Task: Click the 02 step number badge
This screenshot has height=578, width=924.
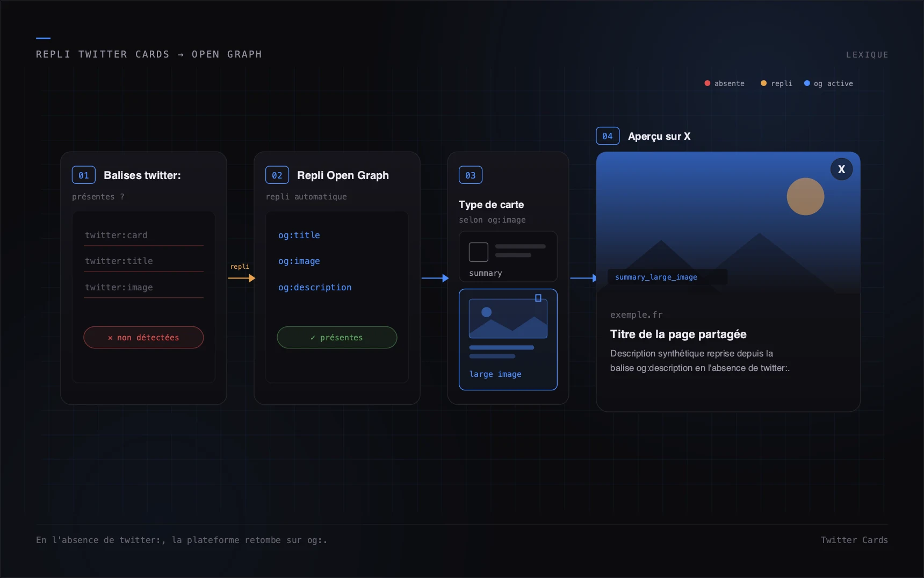Action: 277,175
